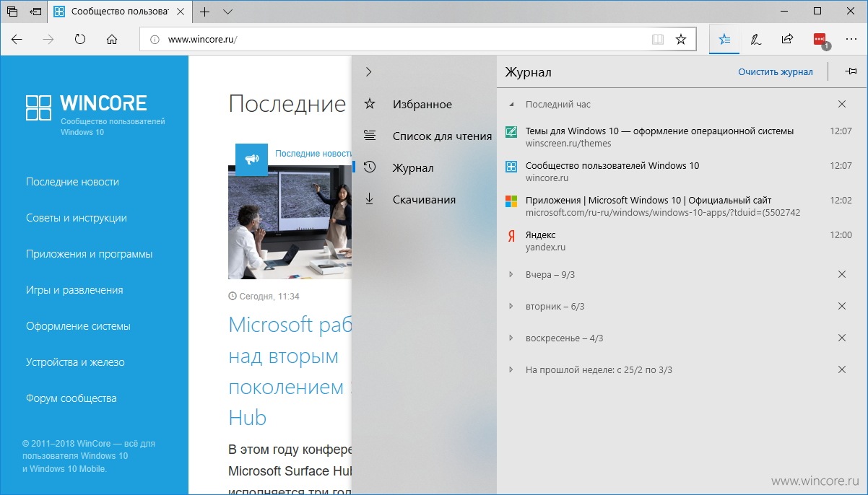The height and width of the screenshot is (495, 868).
Task: Delete the На прошлой неделе history group
Action: [x=841, y=370]
